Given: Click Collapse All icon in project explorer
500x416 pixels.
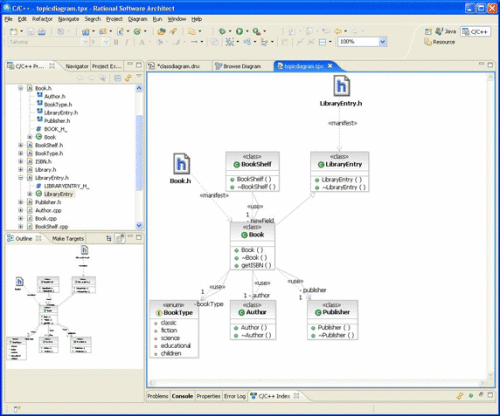Looking at the screenshot, I should point(117,78).
